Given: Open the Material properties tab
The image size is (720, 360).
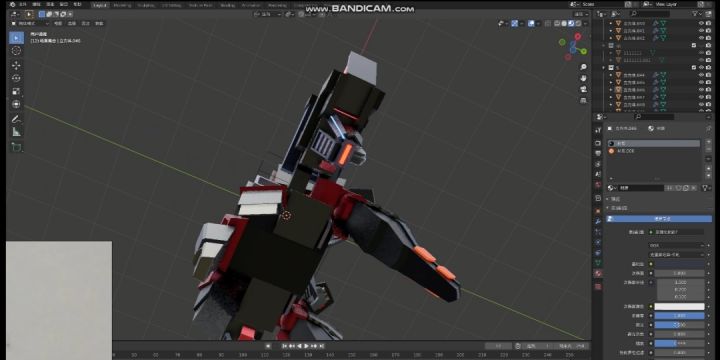Looking at the screenshot, I should tap(598, 274).
